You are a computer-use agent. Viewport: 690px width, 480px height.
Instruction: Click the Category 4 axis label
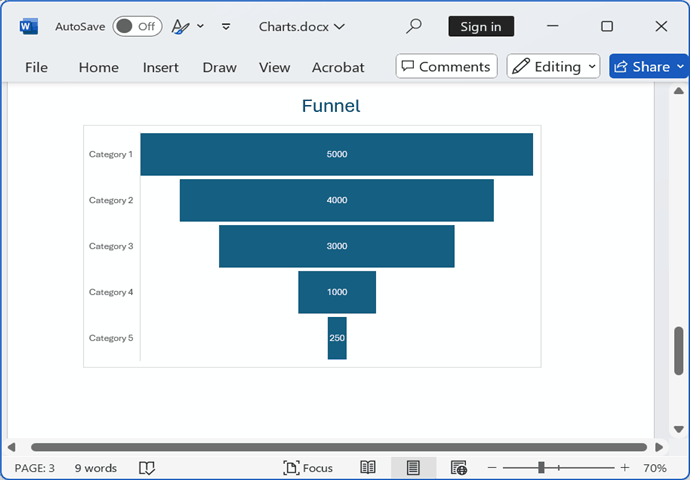pyautogui.click(x=111, y=292)
